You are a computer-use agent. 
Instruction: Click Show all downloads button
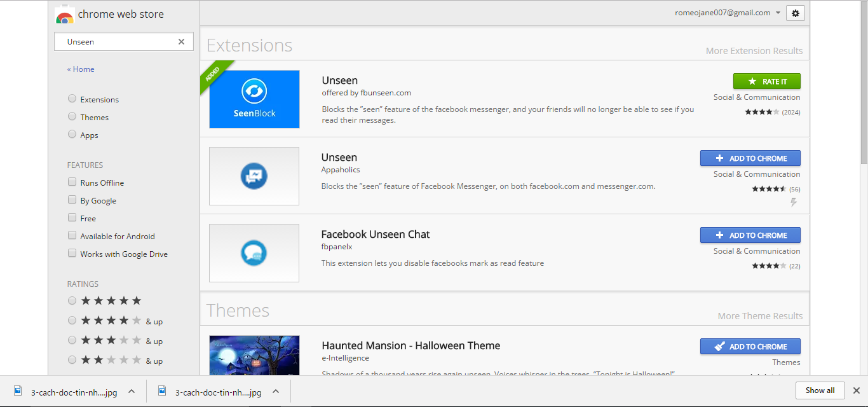[x=820, y=390]
